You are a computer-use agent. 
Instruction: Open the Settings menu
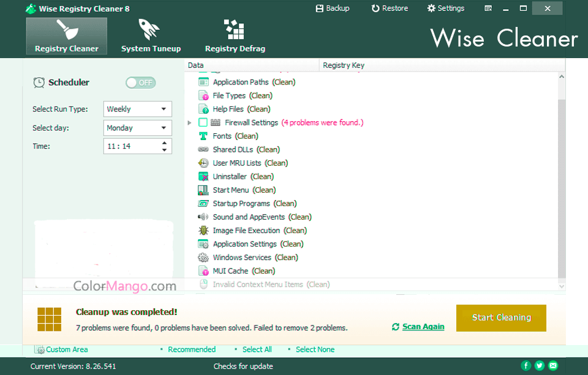coord(445,8)
